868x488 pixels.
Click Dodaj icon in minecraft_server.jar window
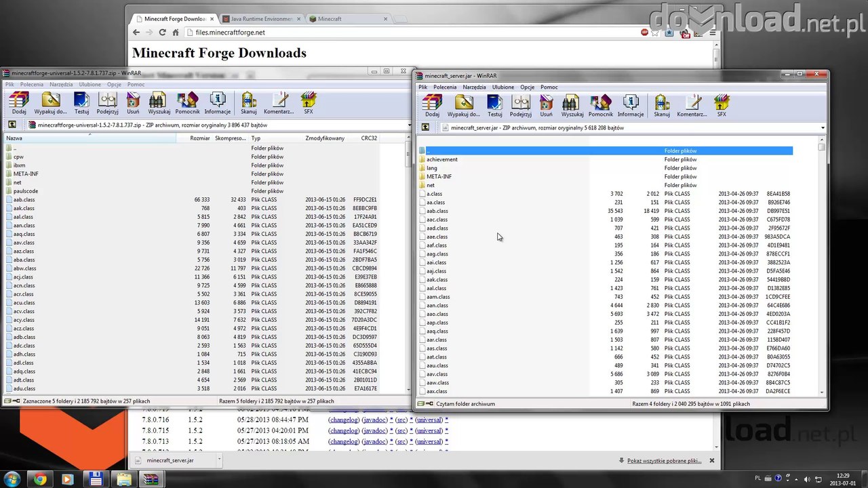pyautogui.click(x=432, y=106)
